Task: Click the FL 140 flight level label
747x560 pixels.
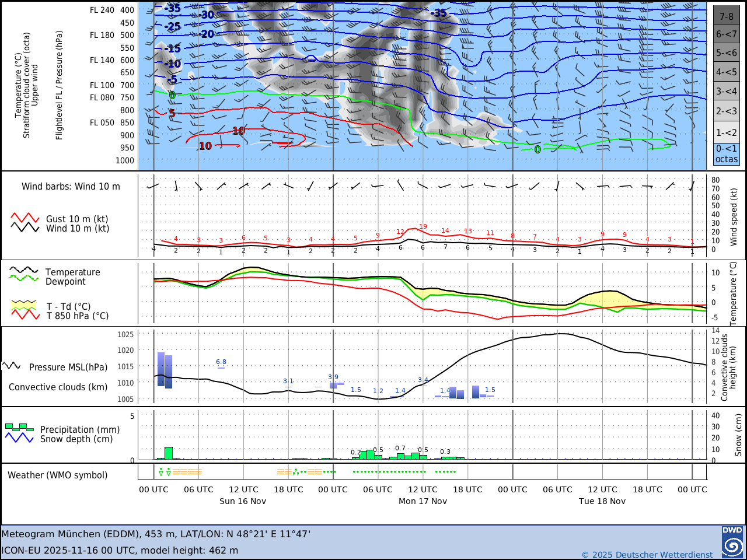Action: pyautogui.click(x=102, y=60)
